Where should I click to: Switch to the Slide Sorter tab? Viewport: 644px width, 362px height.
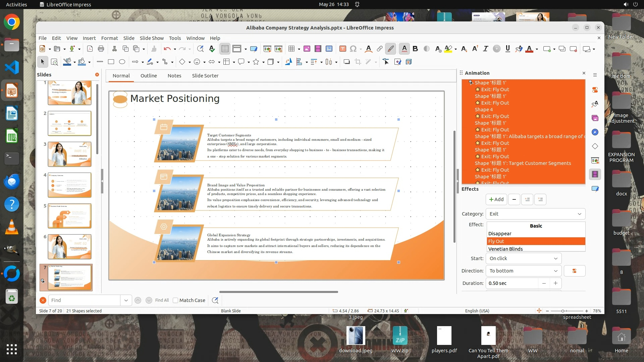[205, 76]
